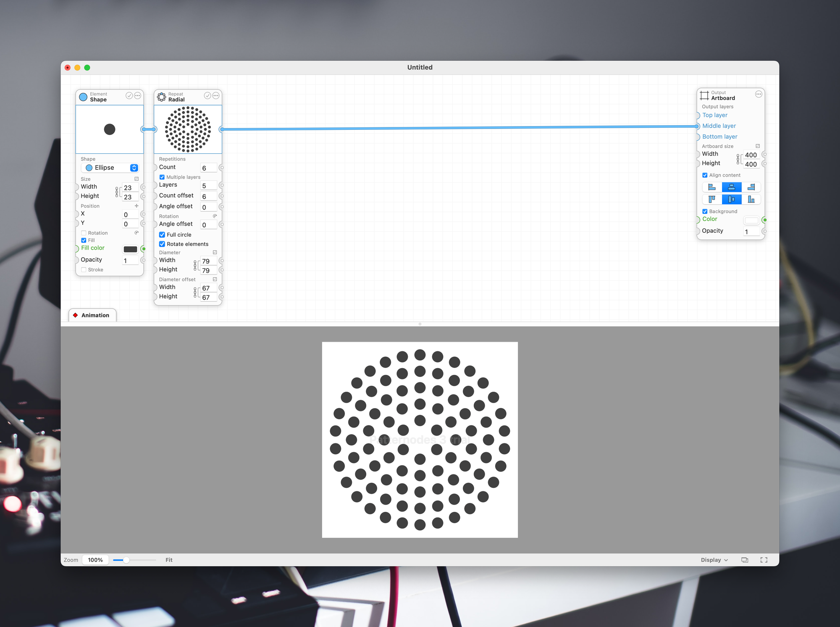Open Radial node options ellipsis menu
This screenshot has width=840, height=627.
216,96
